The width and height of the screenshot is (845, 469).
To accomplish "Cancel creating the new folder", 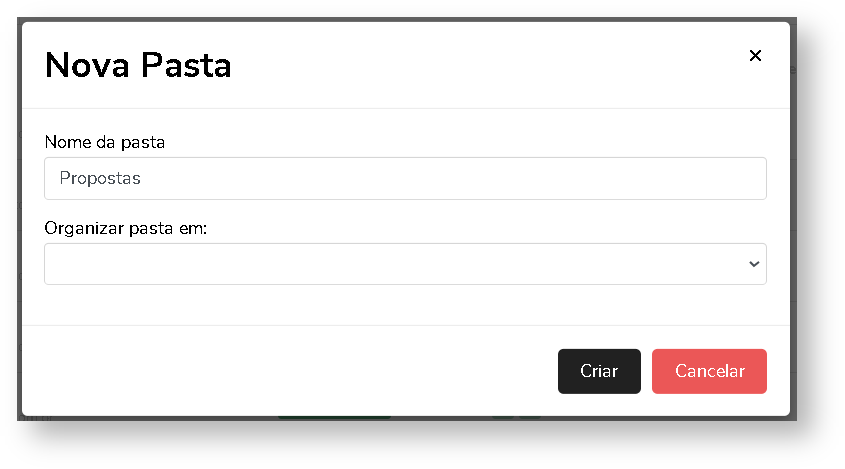I will [709, 371].
